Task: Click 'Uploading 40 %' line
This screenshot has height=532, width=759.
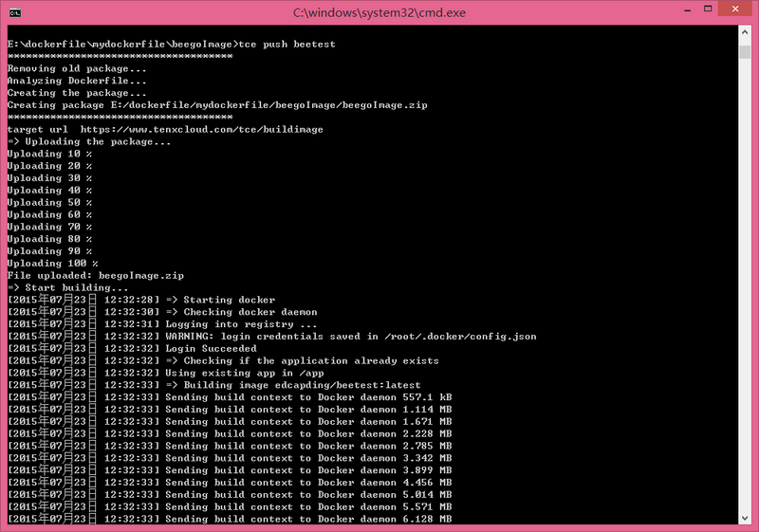Action: 49,190
